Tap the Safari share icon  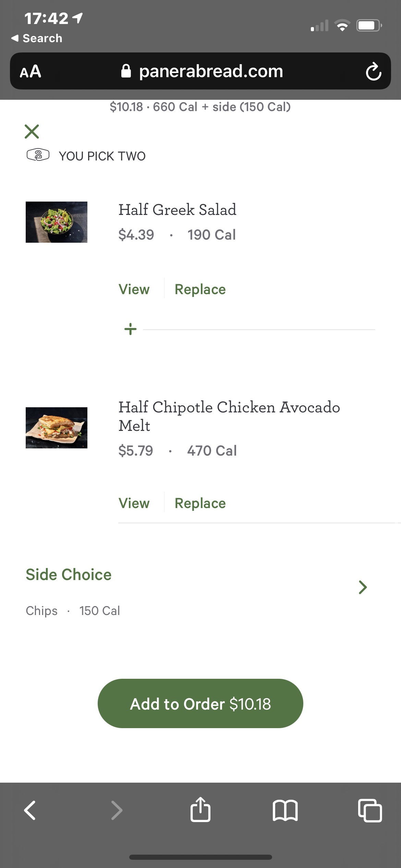(200, 809)
